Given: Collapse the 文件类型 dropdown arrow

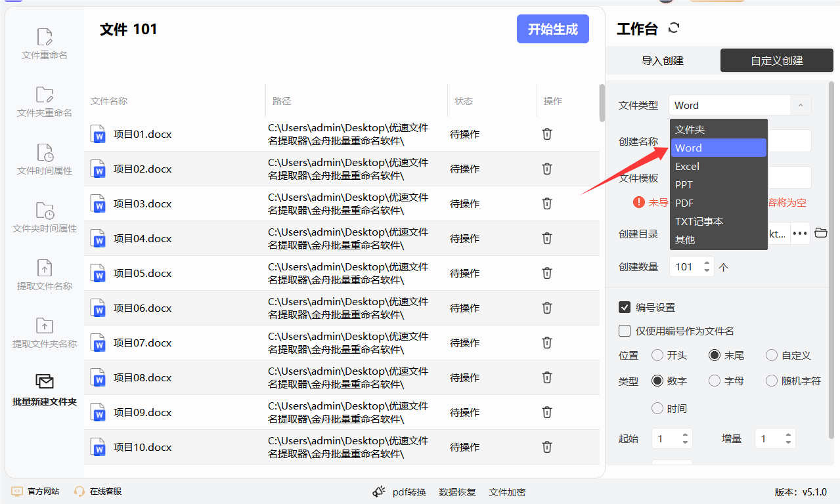Looking at the screenshot, I should [801, 105].
